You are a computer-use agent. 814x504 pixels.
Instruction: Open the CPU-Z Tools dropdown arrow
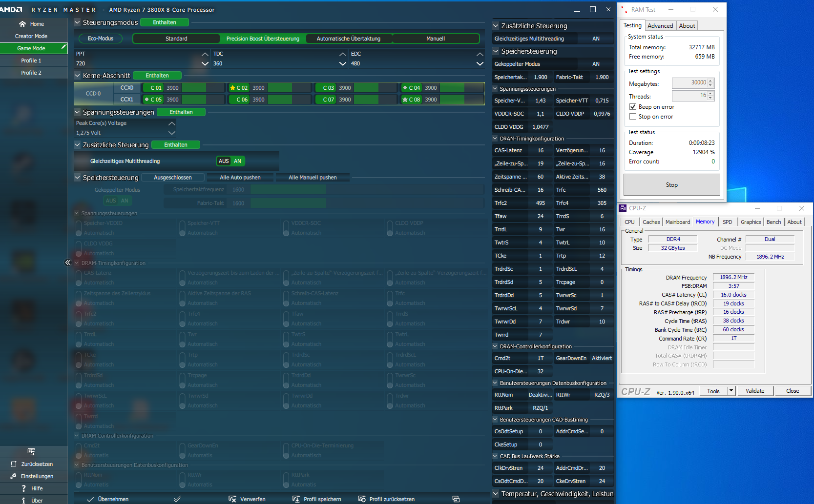pos(731,391)
